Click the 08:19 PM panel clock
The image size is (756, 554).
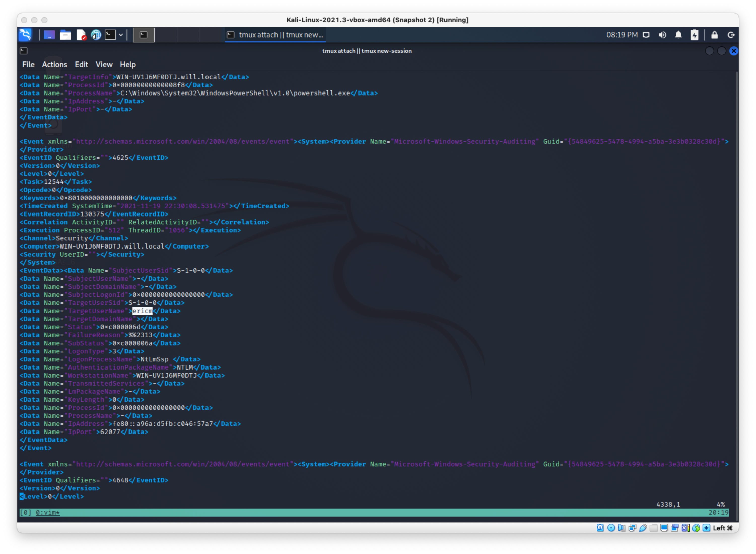point(622,35)
